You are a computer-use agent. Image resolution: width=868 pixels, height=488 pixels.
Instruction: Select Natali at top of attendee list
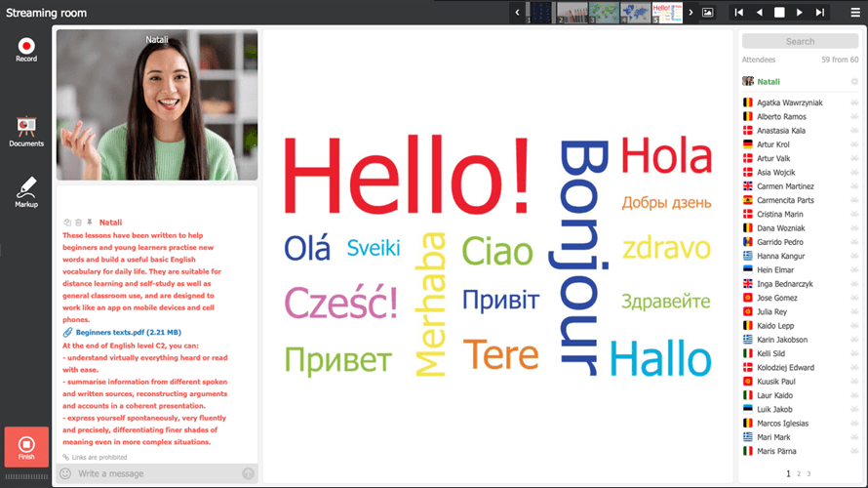click(769, 81)
